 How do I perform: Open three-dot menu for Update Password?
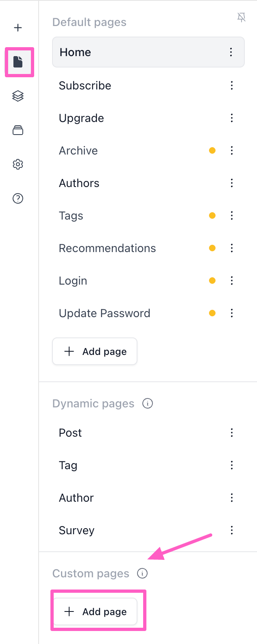pyautogui.click(x=232, y=313)
